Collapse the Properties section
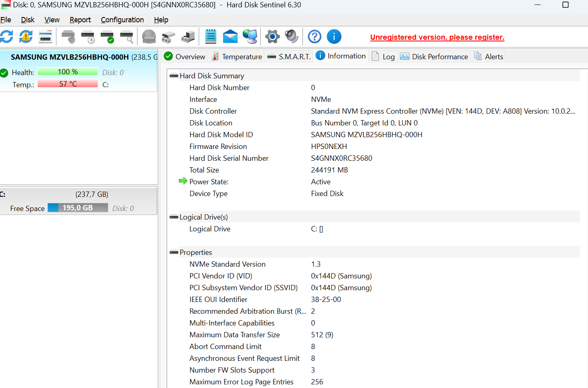Image resolution: width=588 pixels, height=388 pixels. coord(174,252)
